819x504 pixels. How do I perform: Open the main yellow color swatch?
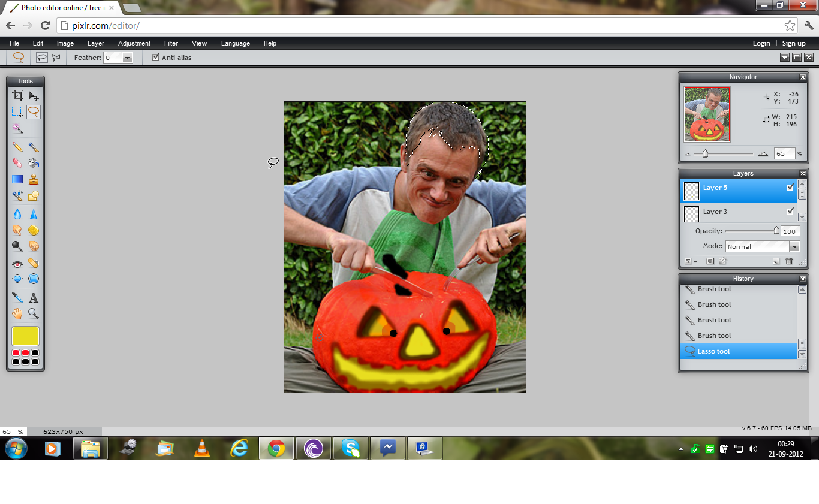[x=25, y=336]
